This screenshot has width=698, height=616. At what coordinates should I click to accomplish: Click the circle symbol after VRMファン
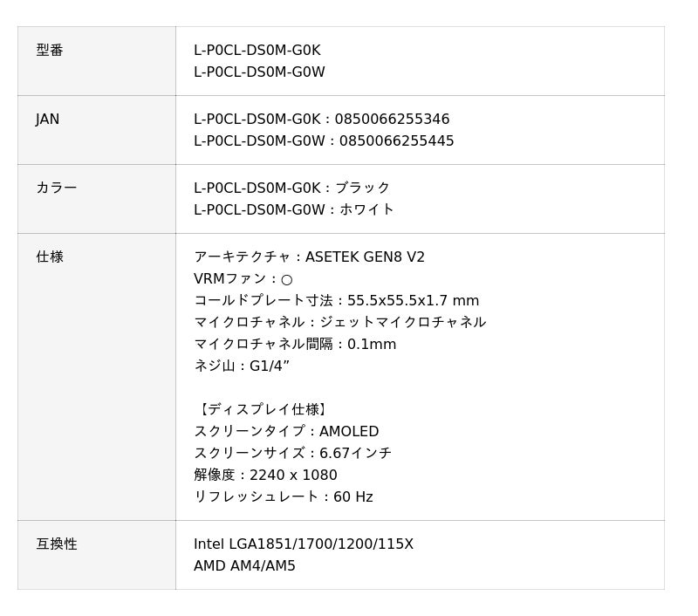[287, 279]
